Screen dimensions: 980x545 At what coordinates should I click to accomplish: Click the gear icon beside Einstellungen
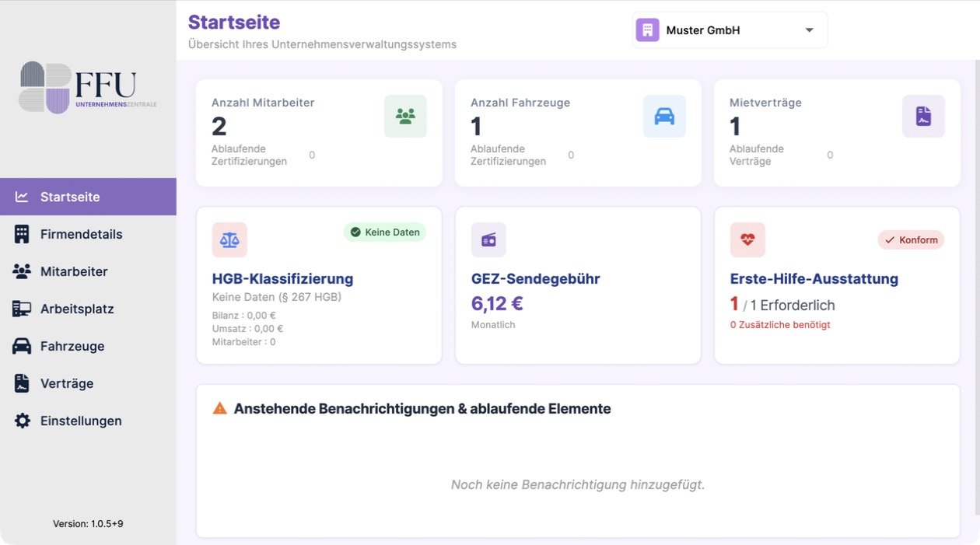point(23,421)
